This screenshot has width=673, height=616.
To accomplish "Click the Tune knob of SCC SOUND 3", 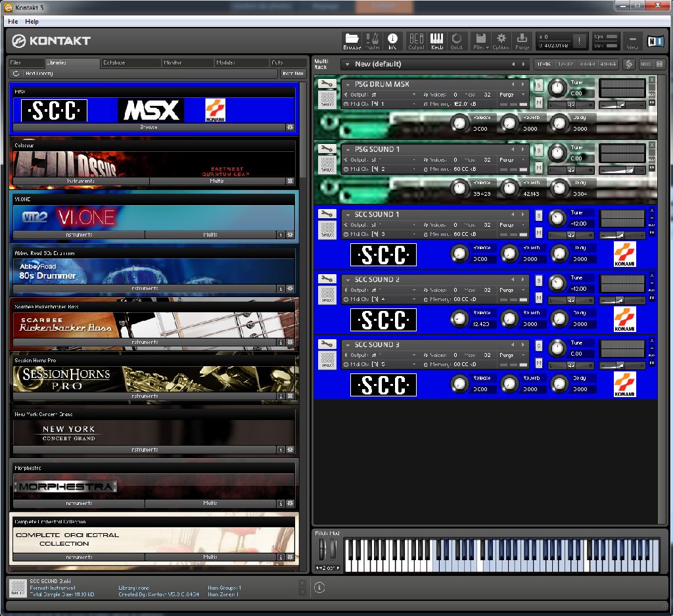I will pos(557,348).
